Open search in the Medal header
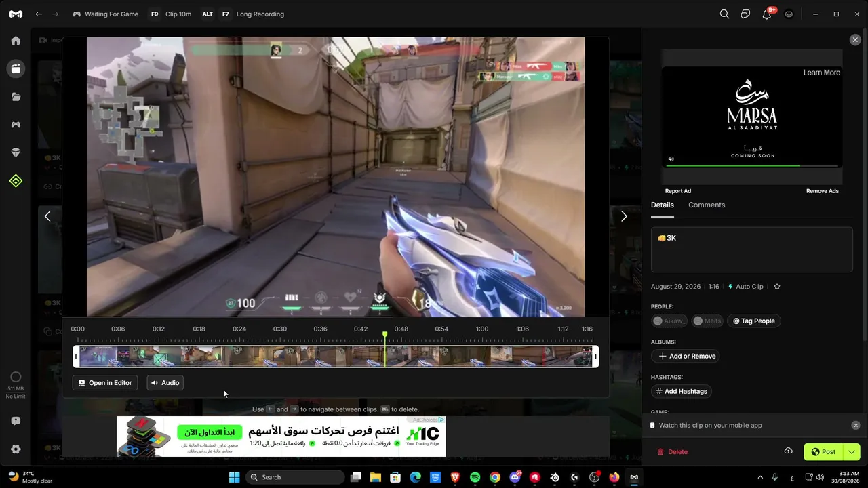Screen dimensions: 868x488 [x=724, y=14]
